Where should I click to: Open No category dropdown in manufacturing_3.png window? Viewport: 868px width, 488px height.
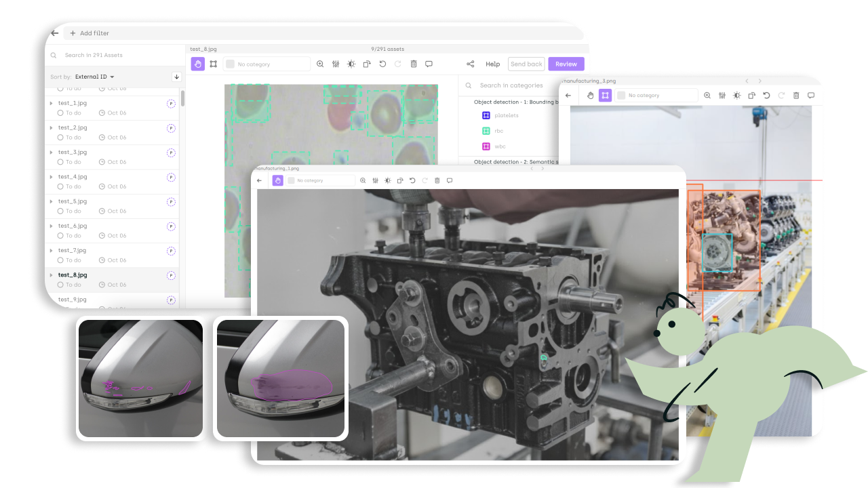656,96
